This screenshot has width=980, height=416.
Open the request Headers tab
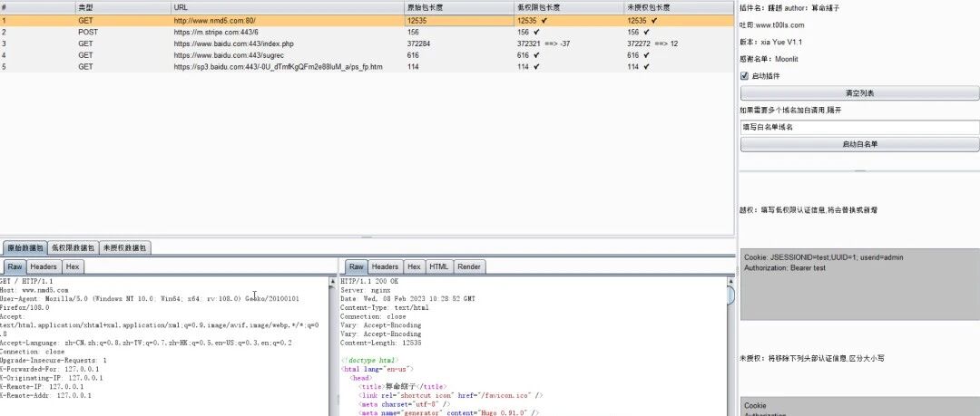[x=44, y=266]
